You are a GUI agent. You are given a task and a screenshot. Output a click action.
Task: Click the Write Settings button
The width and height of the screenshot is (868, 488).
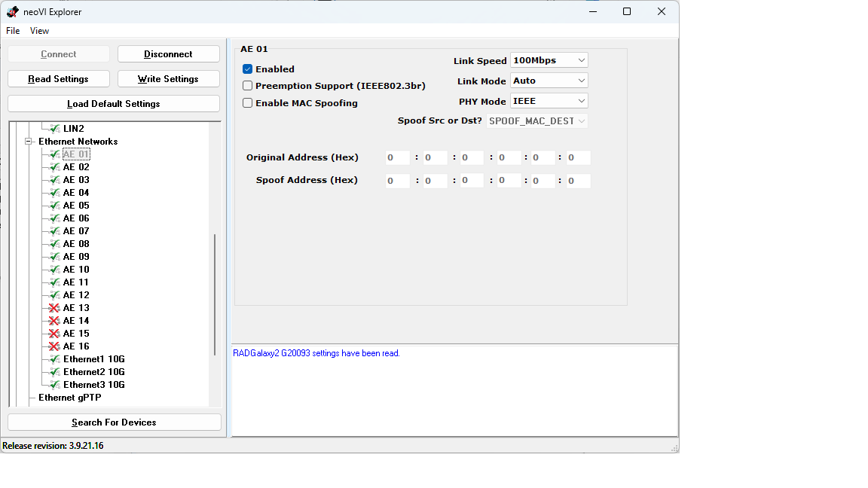pos(168,79)
